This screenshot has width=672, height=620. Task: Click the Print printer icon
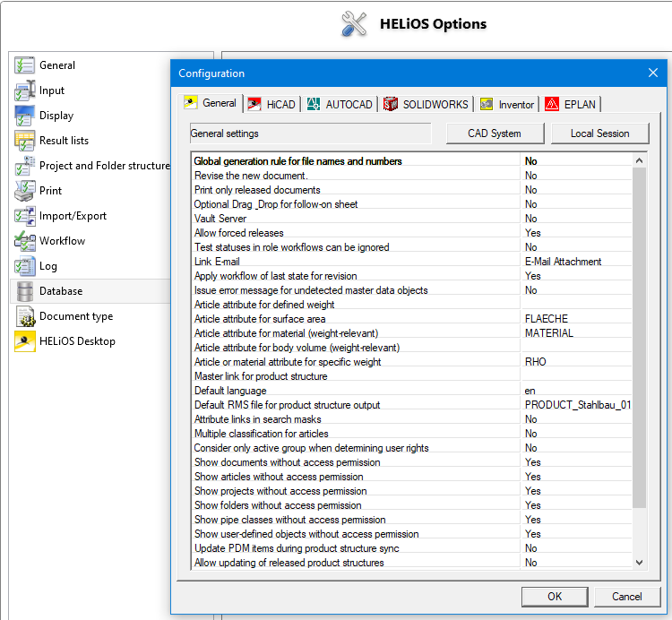(x=24, y=191)
